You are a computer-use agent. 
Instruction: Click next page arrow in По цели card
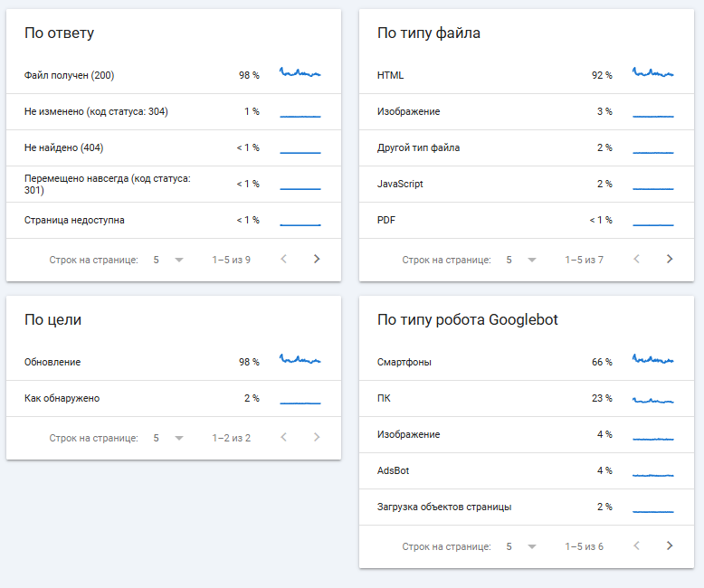click(x=317, y=438)
